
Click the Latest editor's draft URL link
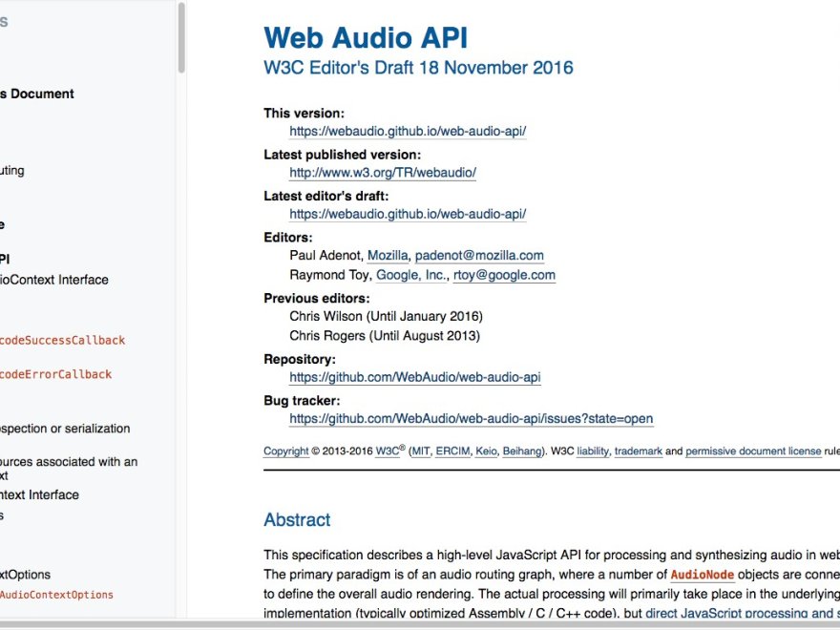pos(408,215)
